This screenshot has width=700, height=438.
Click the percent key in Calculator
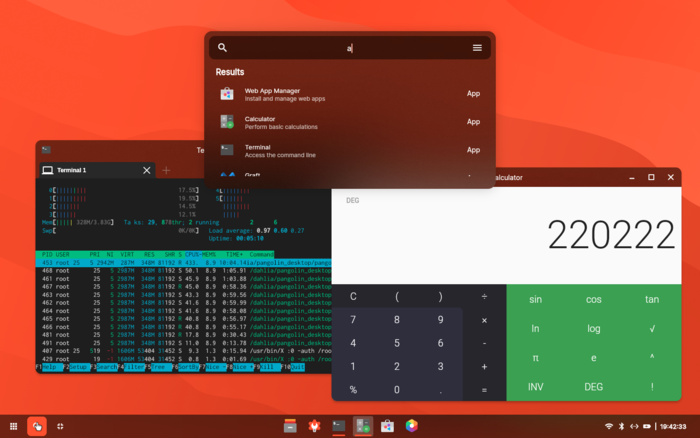click(x=353, y=390)
